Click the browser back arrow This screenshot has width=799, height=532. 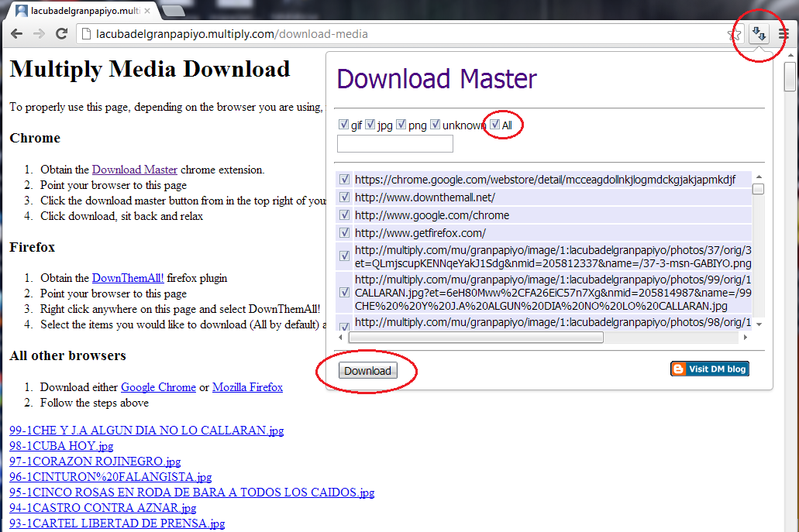pyautogui.click(x=17, y=34)
